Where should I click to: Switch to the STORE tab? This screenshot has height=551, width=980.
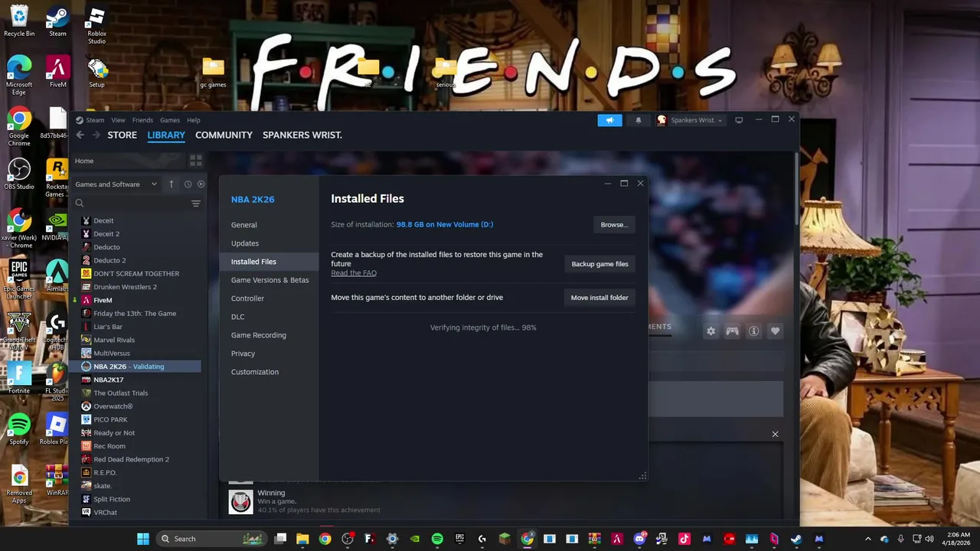coord(122,135)
